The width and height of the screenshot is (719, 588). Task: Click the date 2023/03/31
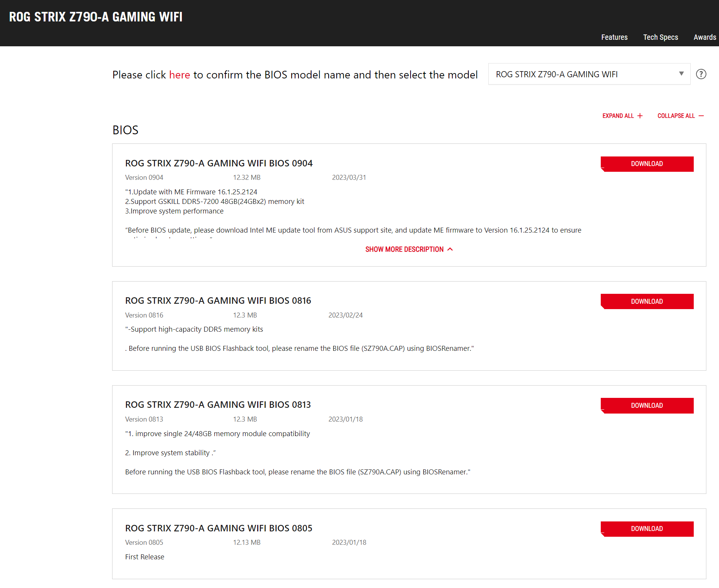click(349, 178)
